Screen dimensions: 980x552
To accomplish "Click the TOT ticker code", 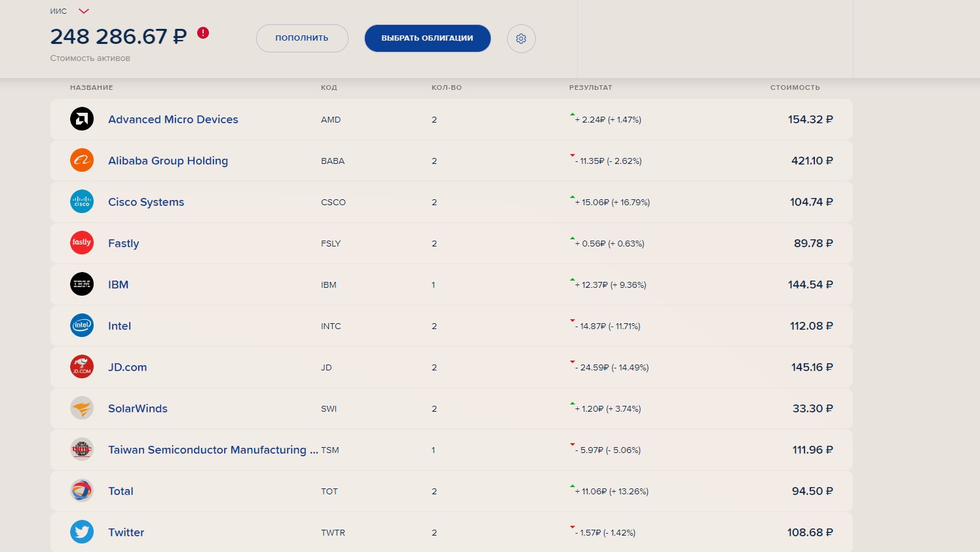I will (x=330, y=491).
